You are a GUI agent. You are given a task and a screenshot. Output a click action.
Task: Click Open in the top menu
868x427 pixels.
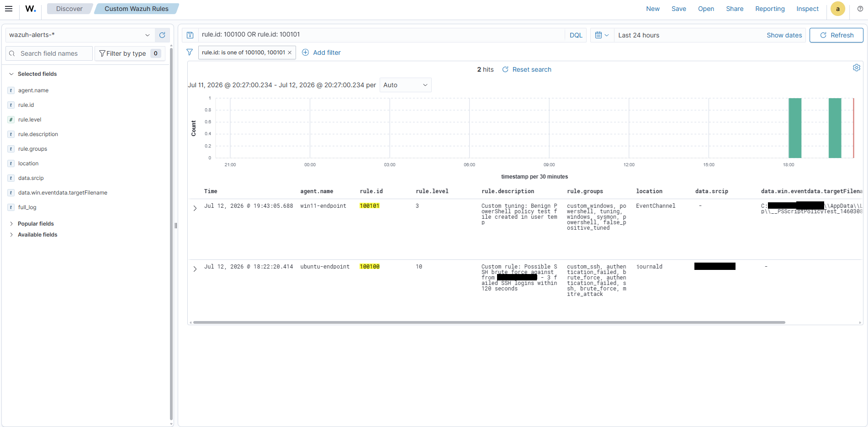tap(706, 9)
